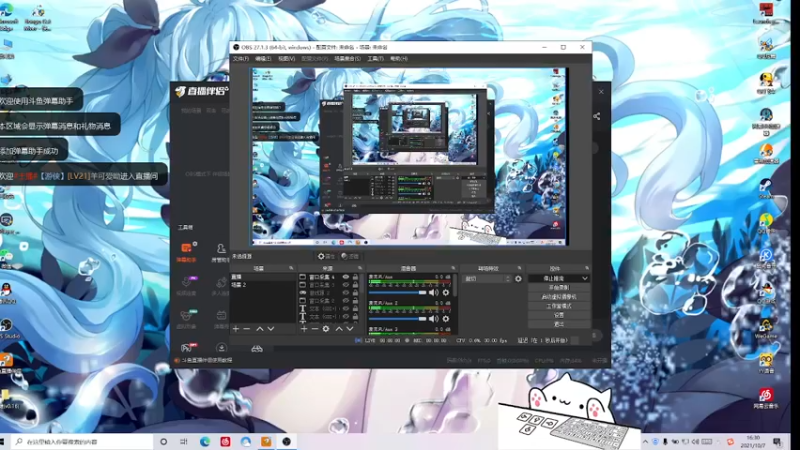
Task: Open 网易云音乐 desktop shortcut
Action: pos(766,398)
